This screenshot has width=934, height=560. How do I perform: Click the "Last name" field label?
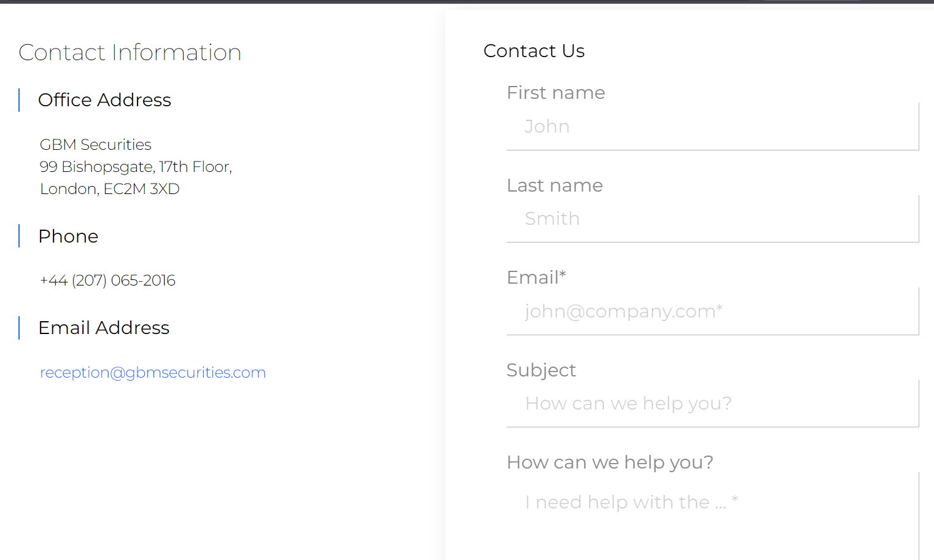[x=555, y=185]
